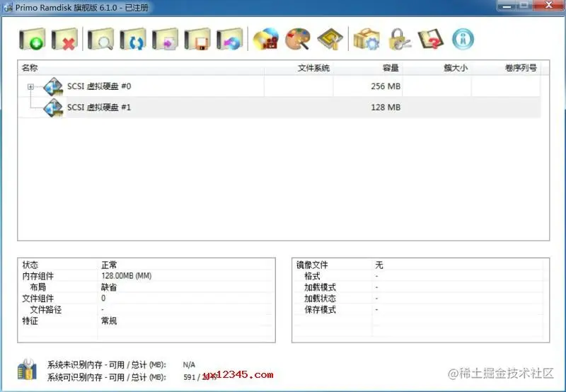This screenshot has height=392, width=566.
Task: Open disk properties with the magnifier icon
Action: tap(100, 39)
